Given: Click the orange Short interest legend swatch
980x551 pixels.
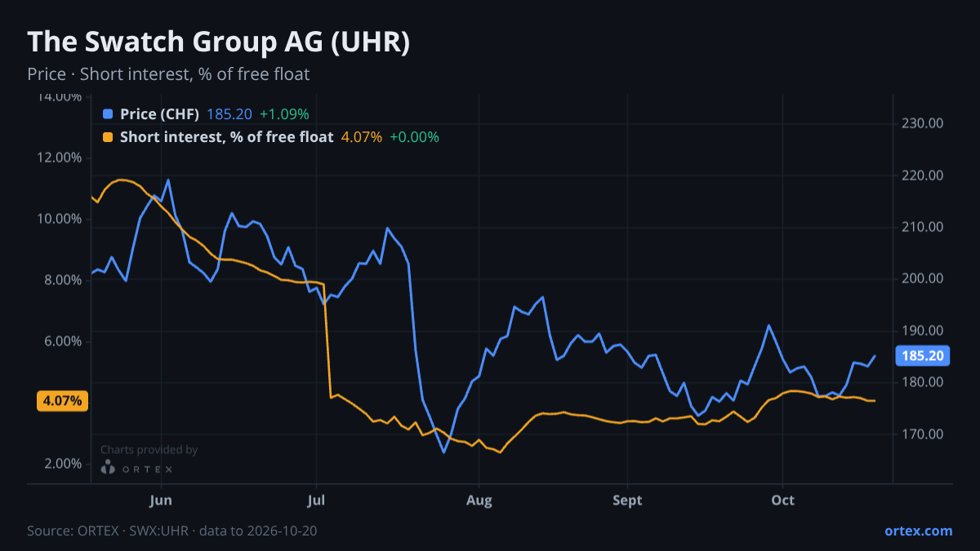Looking at the screenshot, I should click(108, 137).
